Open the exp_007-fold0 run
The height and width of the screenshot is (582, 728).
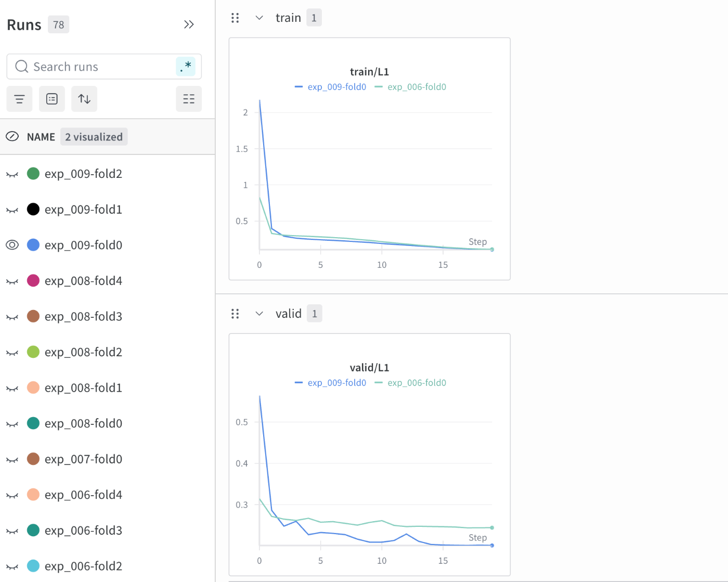[83, 459]
